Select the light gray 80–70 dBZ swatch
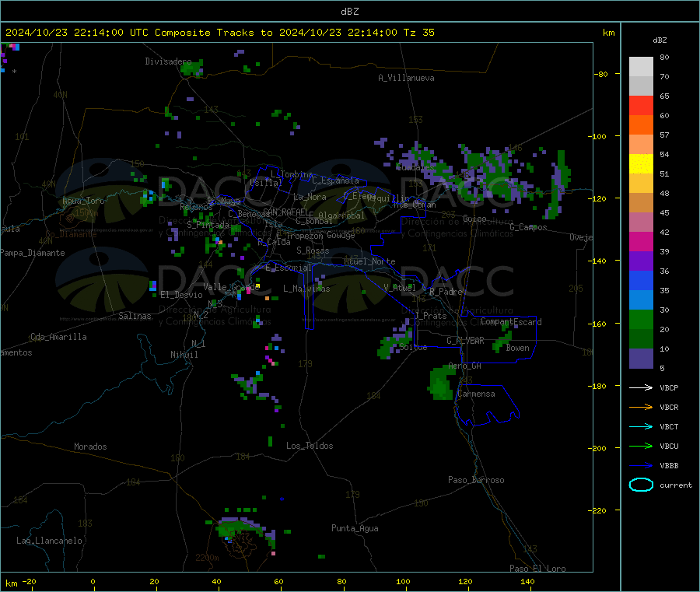 pyautogui.click(x=641, y=67)
